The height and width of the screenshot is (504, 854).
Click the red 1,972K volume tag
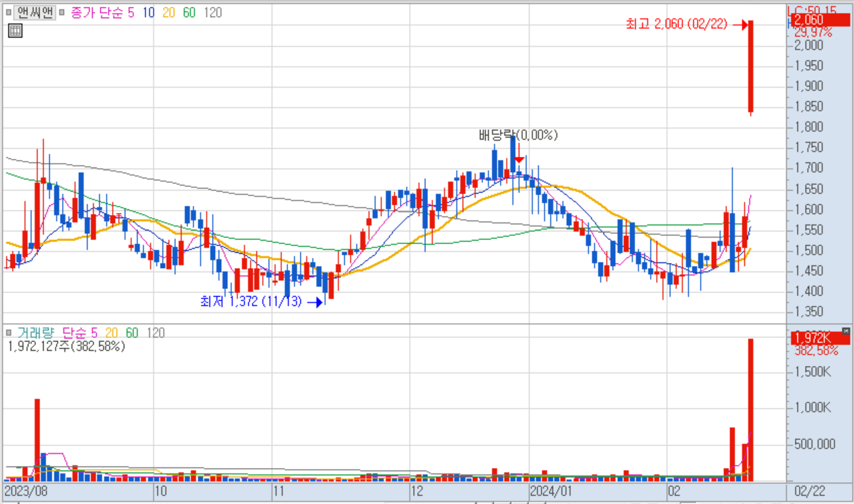pyautogui.click(x=820, y=338)
